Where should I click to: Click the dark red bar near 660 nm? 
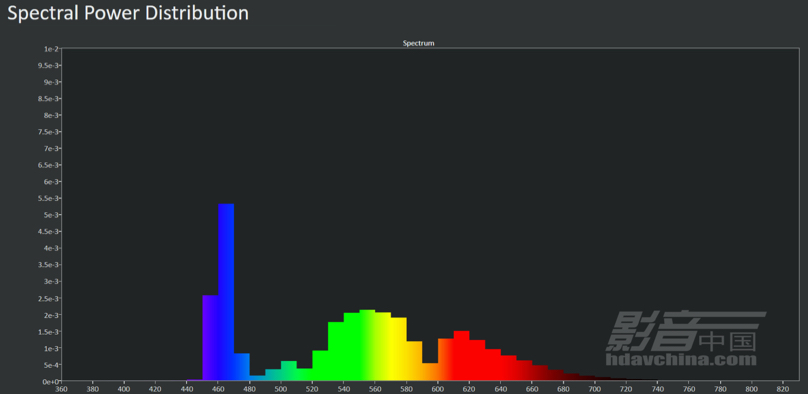[540, 373]
